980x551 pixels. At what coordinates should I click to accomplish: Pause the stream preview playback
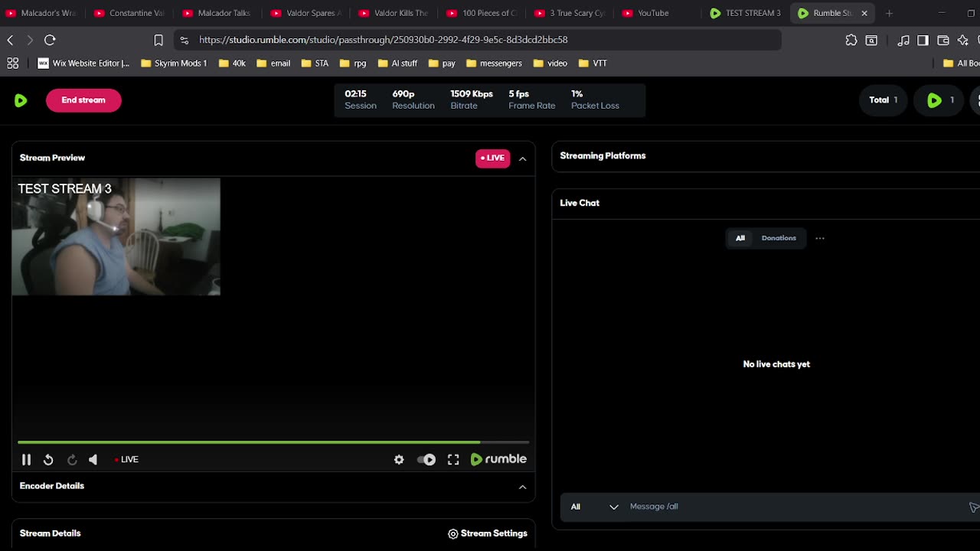(x=26, y=459)
